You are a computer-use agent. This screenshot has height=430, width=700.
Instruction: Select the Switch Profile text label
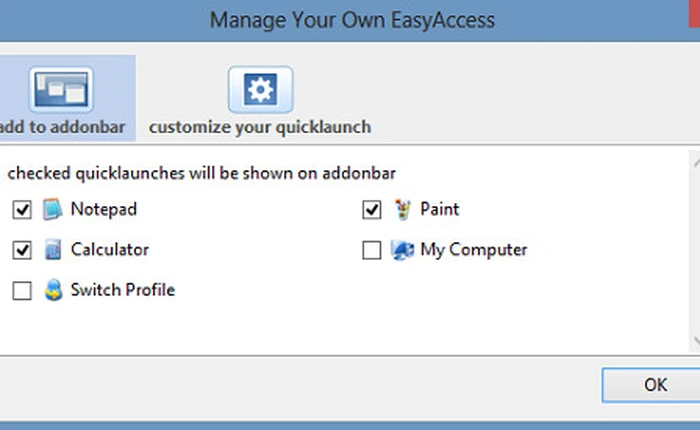(x=122, y=291)
